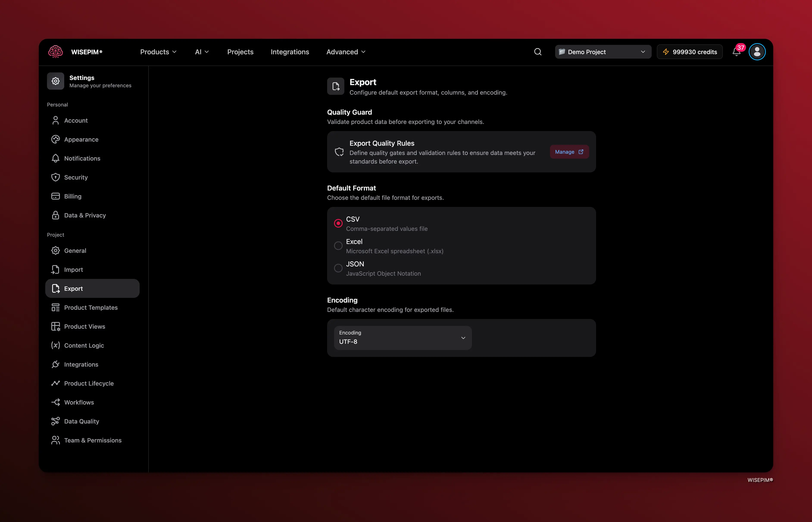Click the search magnifier icon
This screenshot has width=812, height=522.
[537, 52]
